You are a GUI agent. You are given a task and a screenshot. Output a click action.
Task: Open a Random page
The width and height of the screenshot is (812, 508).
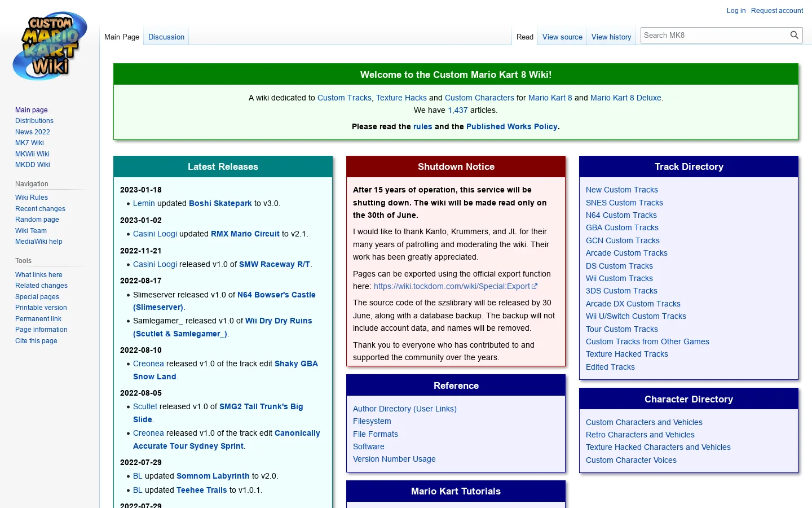pyautogui.click(x=37, y=220)
